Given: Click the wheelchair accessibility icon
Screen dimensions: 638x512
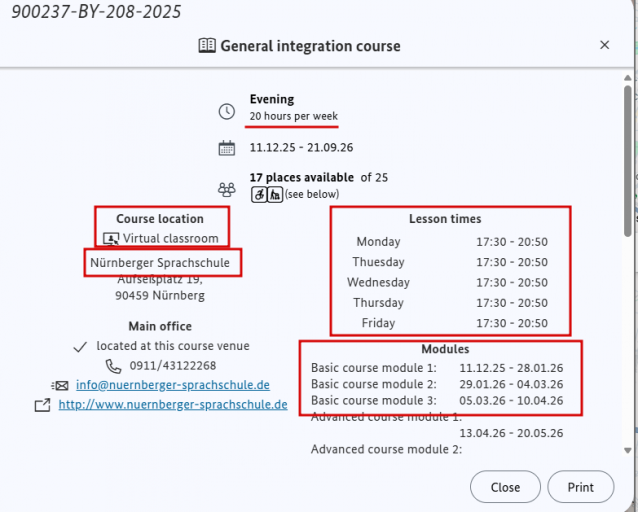Looking at the screenshot, I should [x=259, y=194].
